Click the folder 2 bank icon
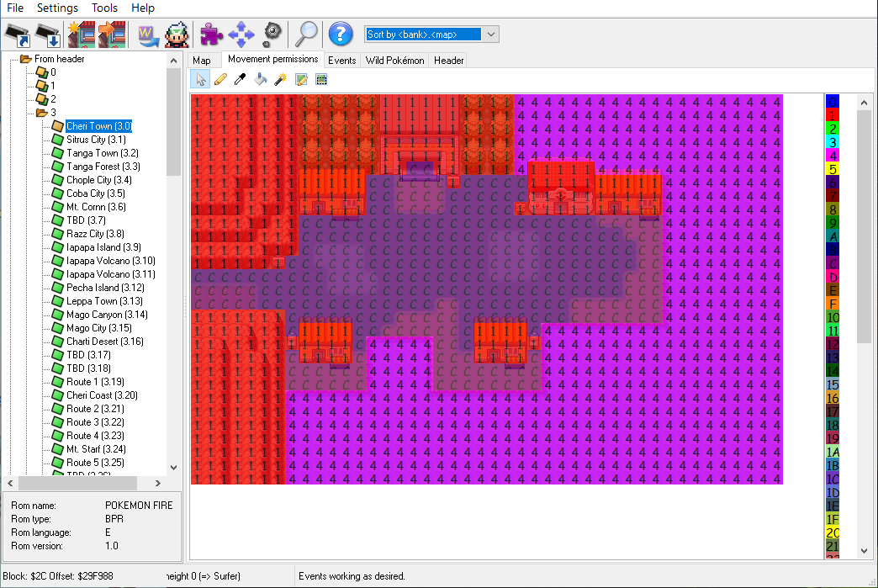 [42, 99]
